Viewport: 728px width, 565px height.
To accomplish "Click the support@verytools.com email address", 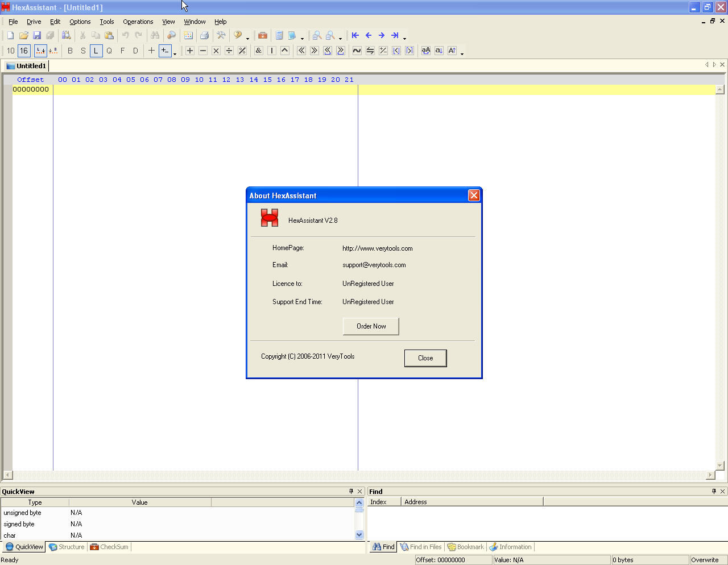I will [x=374, y=265].
